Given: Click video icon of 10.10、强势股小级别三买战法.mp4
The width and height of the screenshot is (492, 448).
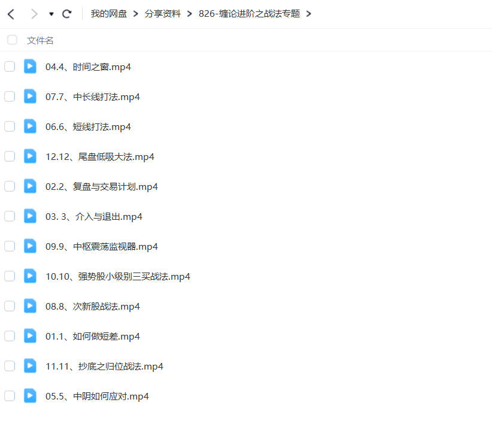Looking at the screenshot, I should 30,276.
